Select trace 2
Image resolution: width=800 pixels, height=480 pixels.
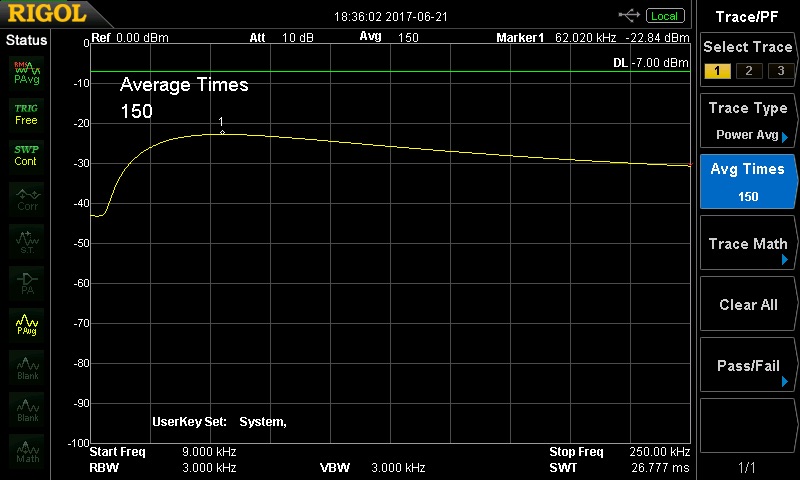click(748, 70)
